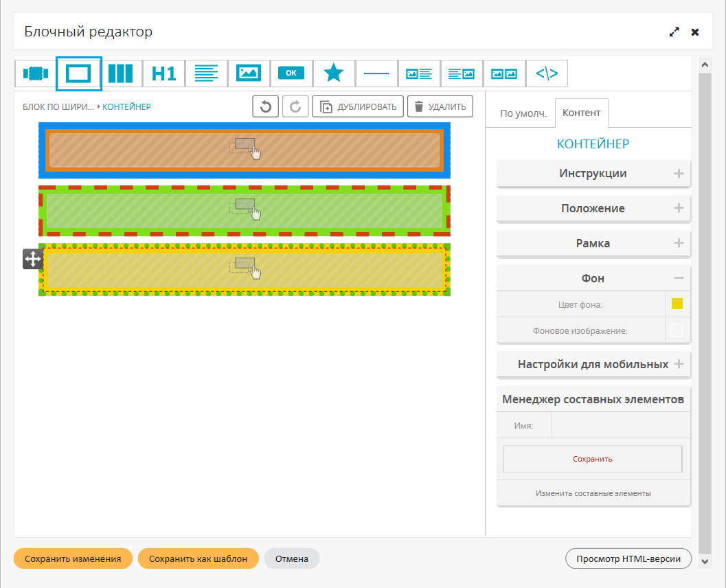
Task: Click the undo arrow icon
Action: pos(266,106)
